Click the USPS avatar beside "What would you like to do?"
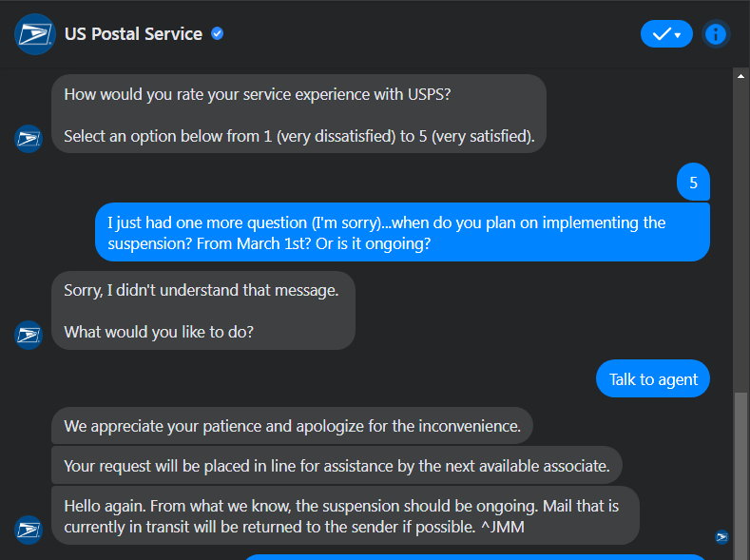750x560 pixels. tap(29, 335)
